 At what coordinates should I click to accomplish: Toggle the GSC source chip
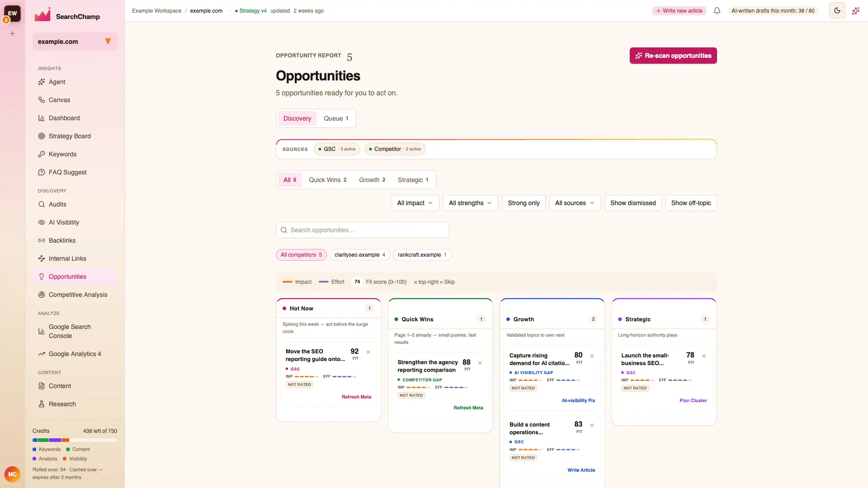pyautogui.click(x=337, y=149)
